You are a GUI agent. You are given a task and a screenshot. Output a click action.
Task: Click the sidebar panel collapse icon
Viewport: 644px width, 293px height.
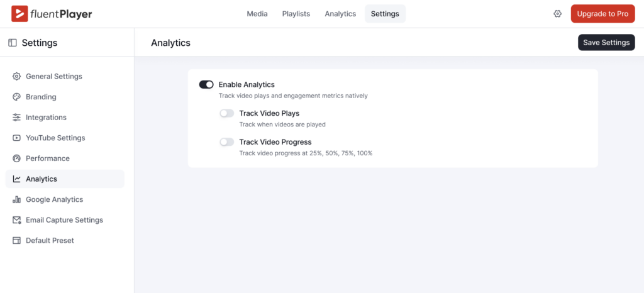click(x=13, y=43)
